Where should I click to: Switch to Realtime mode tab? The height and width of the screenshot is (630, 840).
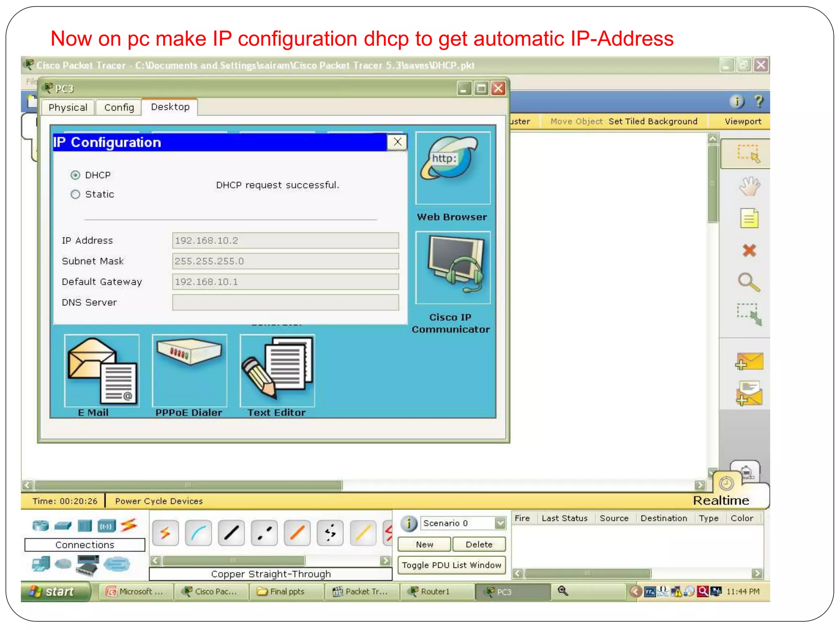(721, 500)
